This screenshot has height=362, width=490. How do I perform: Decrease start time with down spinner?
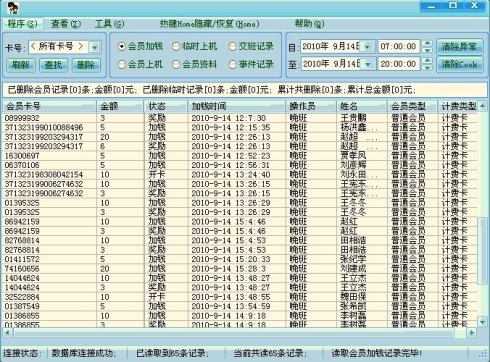click(427, 50)
